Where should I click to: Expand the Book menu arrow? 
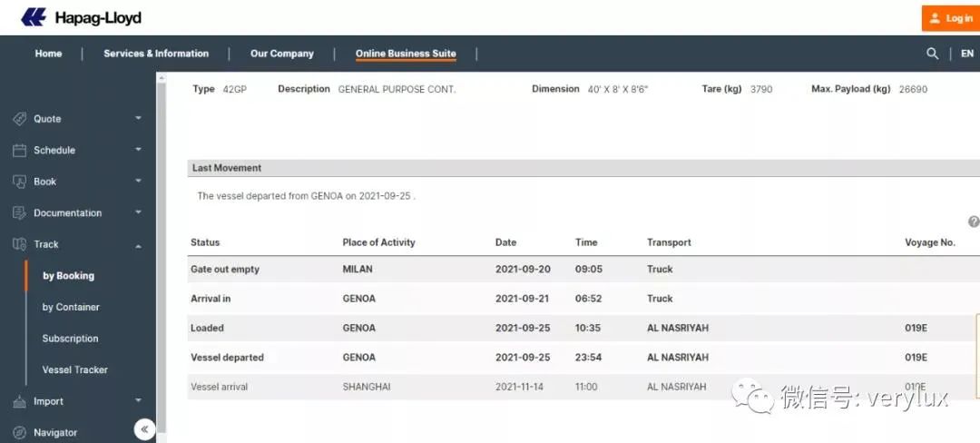click(x=138, y=182)
